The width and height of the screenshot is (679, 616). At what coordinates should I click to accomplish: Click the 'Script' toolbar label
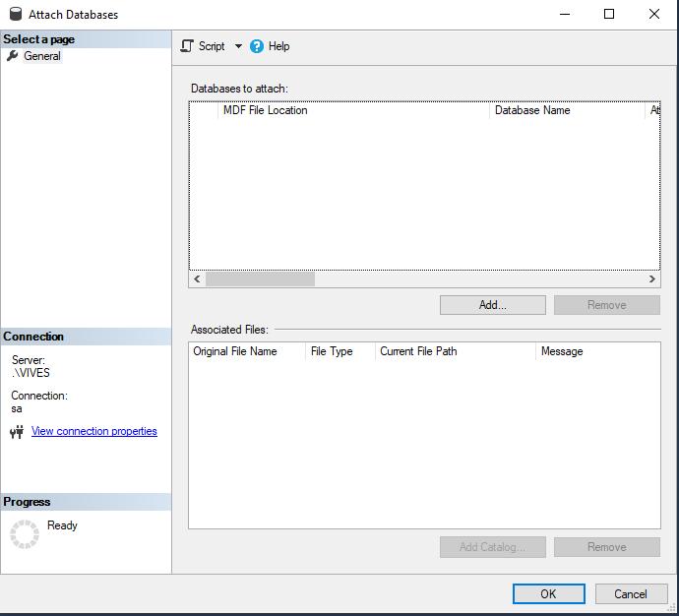coord(212,46)
